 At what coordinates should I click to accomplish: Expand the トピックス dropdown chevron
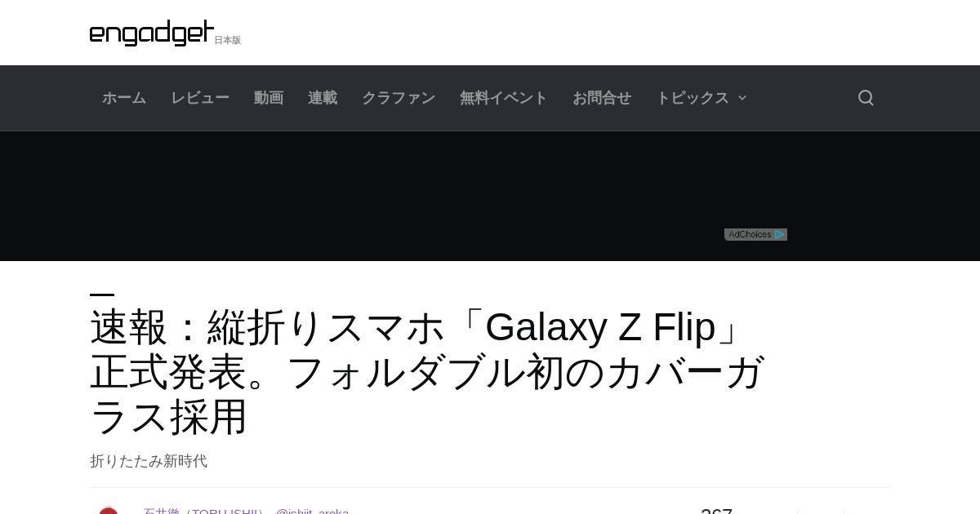click(x=742, y=98)
